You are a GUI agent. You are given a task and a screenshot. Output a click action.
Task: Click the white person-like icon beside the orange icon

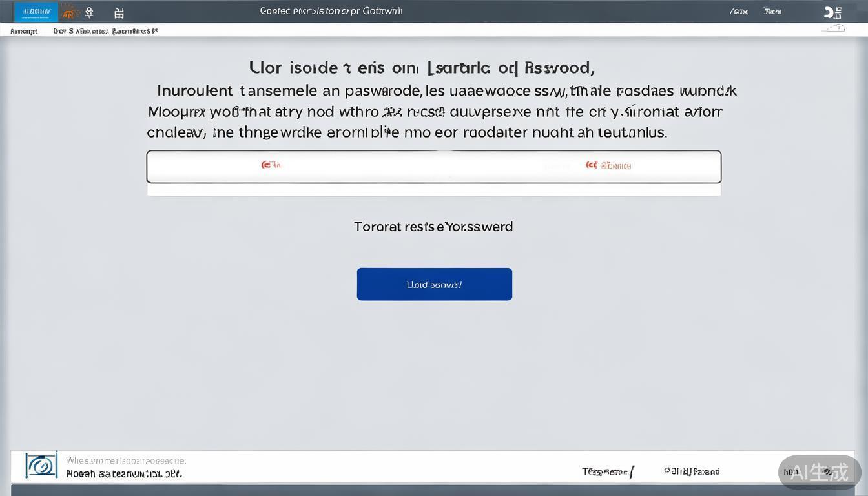coord(89,12)
